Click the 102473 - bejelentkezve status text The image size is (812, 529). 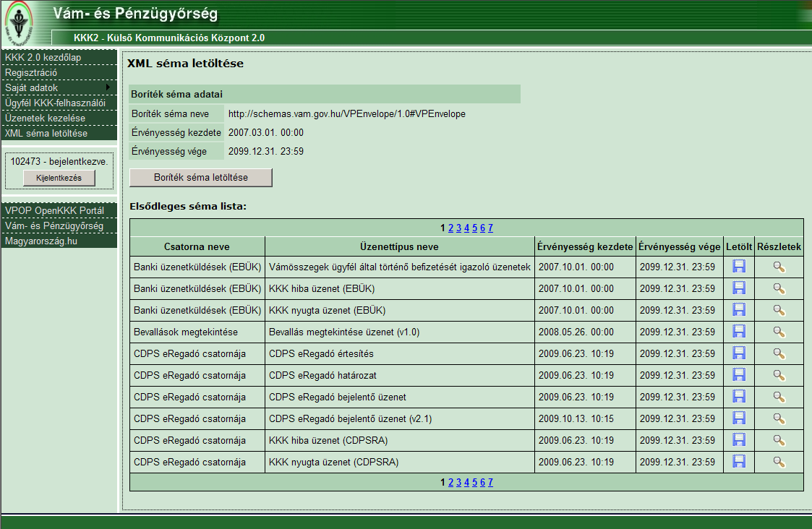(x=59, y=161)
